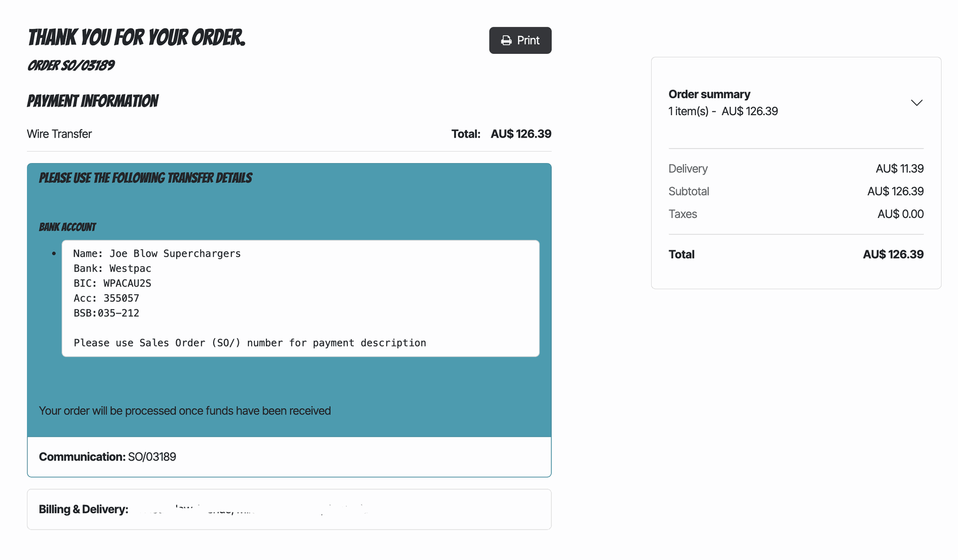This screenshot has height=560, width=958.
Task: Click the Bank Account heading
Action: click(67, 227)
